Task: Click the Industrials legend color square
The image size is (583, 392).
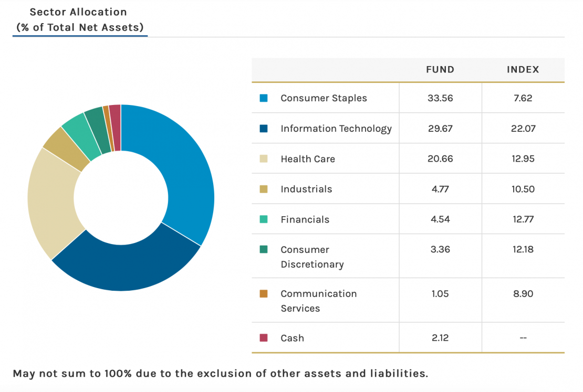Action: tap(264, 189)
